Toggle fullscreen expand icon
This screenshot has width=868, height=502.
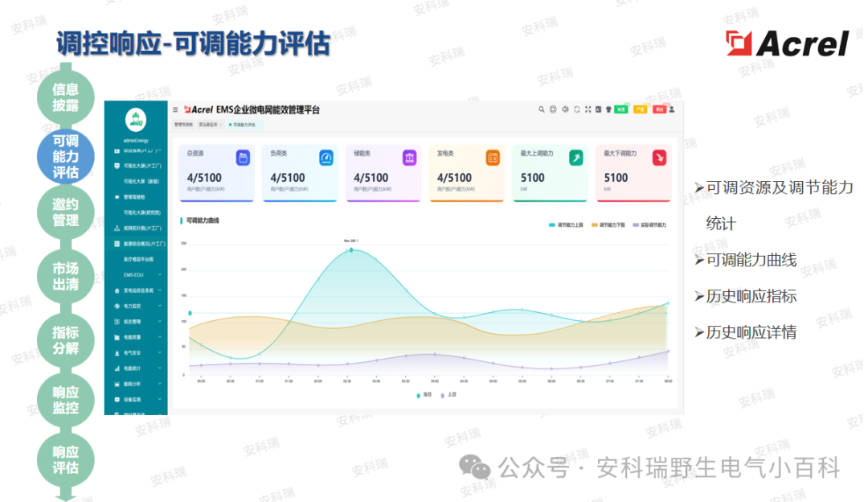coord(588,109)
